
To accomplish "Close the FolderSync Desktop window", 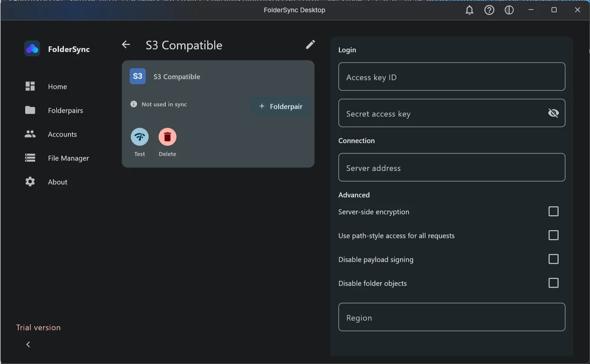I will 578,10.
